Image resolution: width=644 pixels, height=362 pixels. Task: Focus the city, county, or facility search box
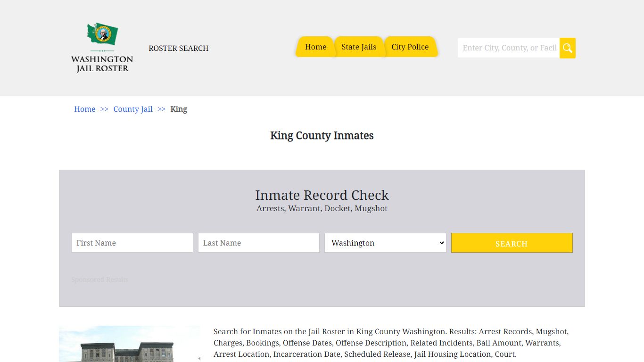(x=508, y=48)
